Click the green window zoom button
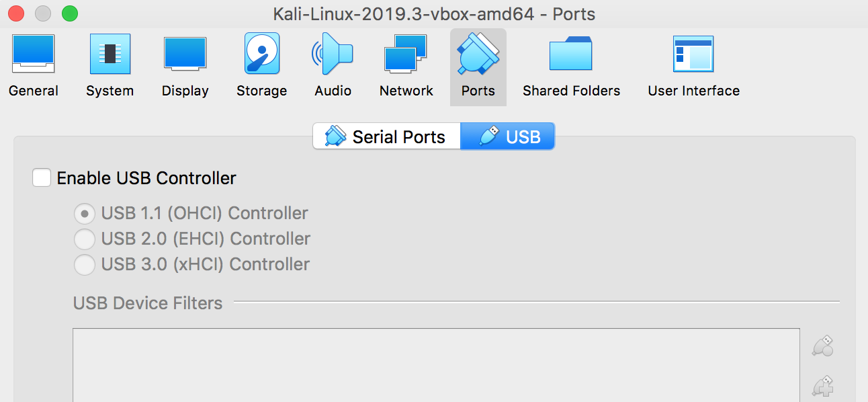 pos(69,13)
